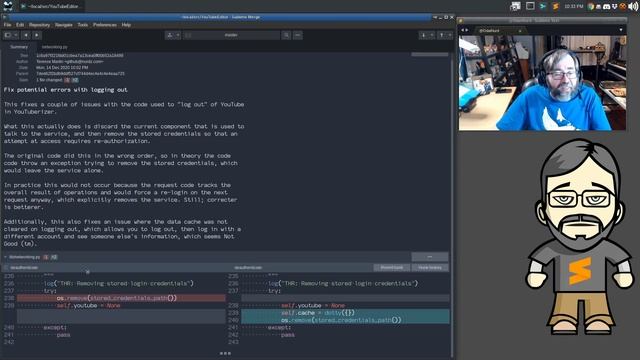
Task: Click the commit title 'Fix potential errors with logging out'
Action: pyautogui.click(x=66, y=90)
